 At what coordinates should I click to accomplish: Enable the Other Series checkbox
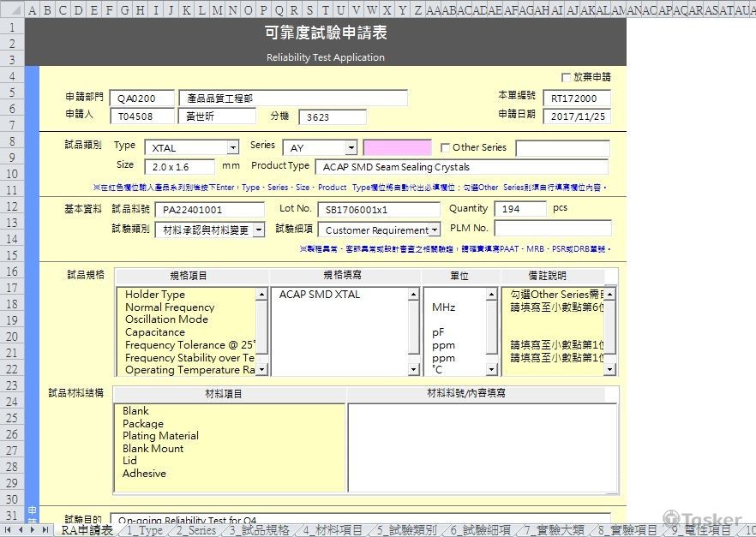(x=444, y=146)
